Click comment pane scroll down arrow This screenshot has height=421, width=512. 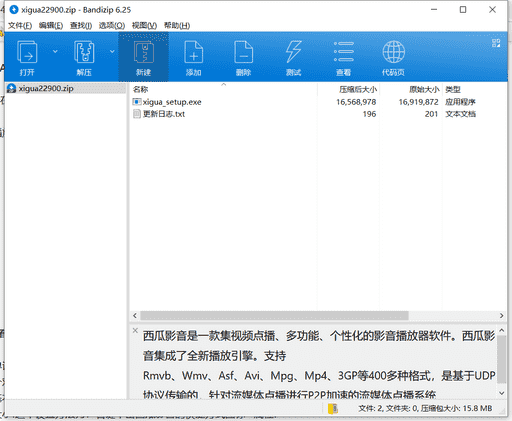coord(502,393)
